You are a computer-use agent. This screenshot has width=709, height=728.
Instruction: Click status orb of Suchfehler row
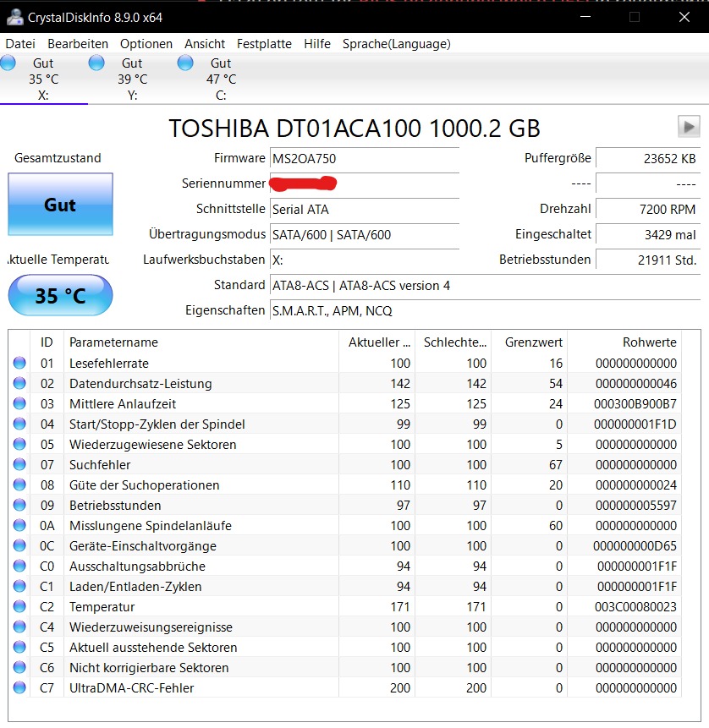click(19, 464)
